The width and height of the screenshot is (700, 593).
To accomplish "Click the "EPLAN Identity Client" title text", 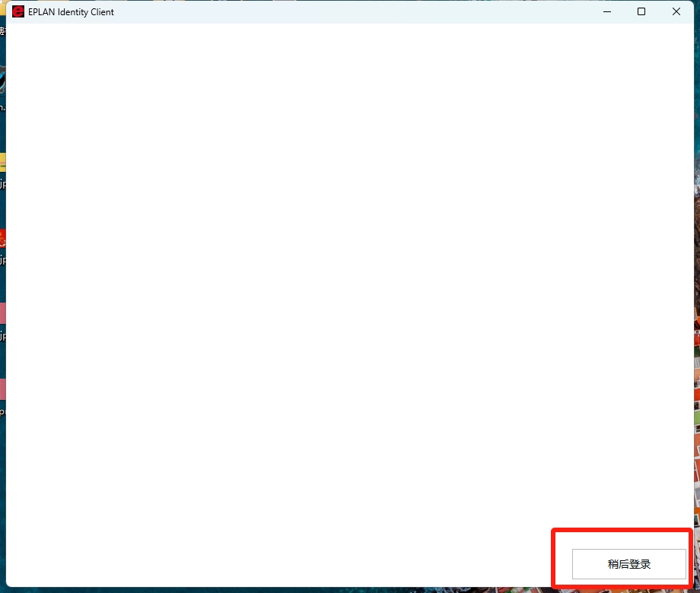I will [x=71, y=12].
